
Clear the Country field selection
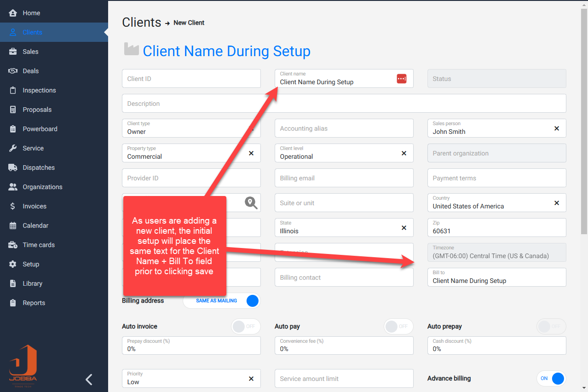556,203
